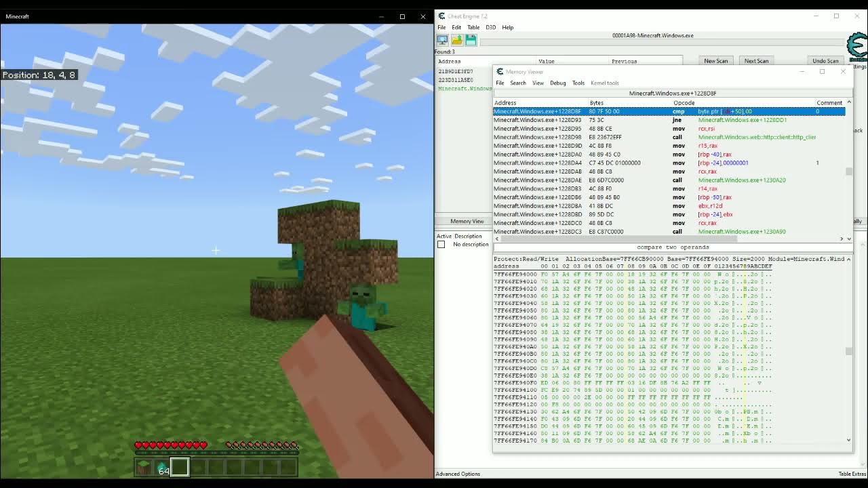Click the New Scan button
868x488 pixels.
(x=716, y=61)
